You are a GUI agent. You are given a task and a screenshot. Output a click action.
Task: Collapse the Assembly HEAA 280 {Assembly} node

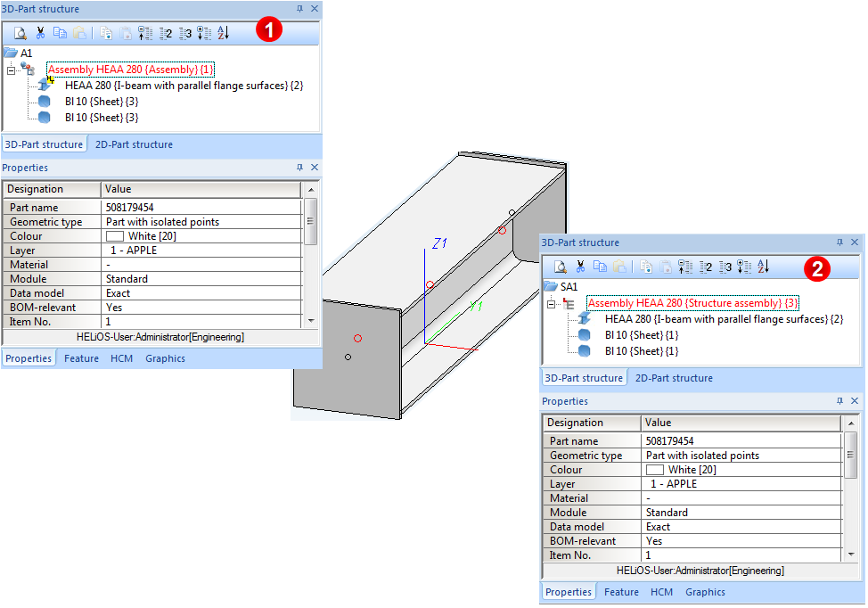(x=11, y=70)
